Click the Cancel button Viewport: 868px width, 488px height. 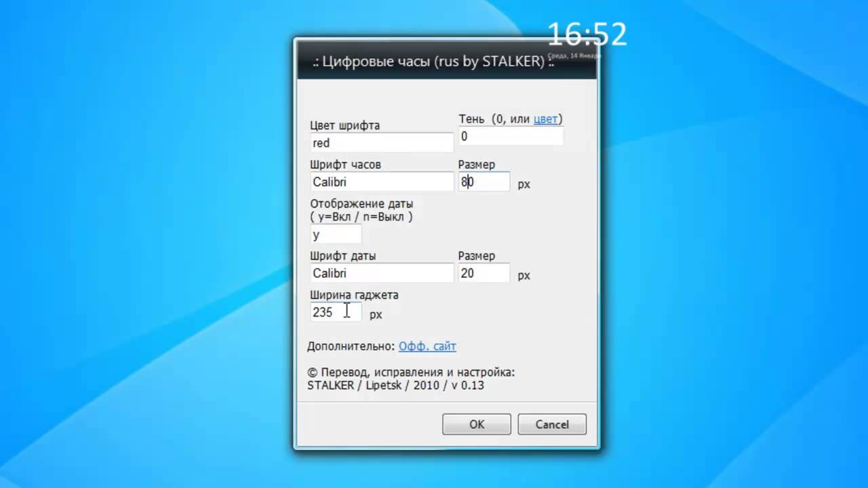pos(552,424)
